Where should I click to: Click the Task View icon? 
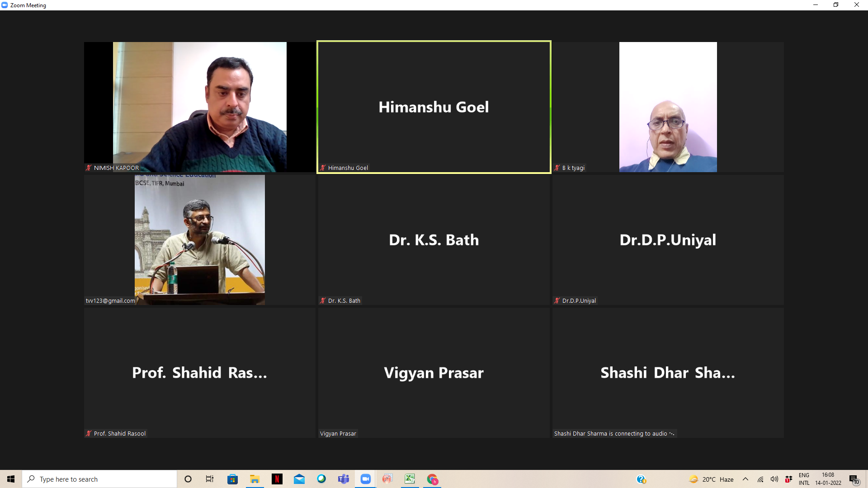pyautogui.click(x=210, y=479)
